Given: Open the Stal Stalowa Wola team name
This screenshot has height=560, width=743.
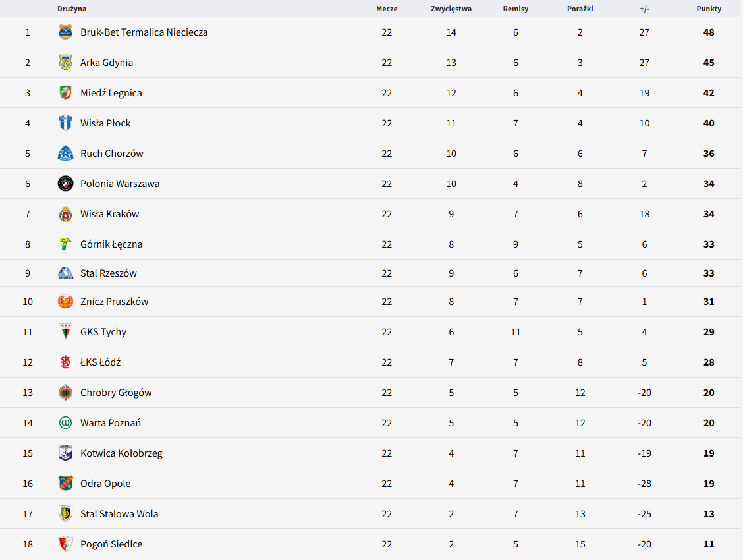Looking at the screenshot, I should [119, 514].
